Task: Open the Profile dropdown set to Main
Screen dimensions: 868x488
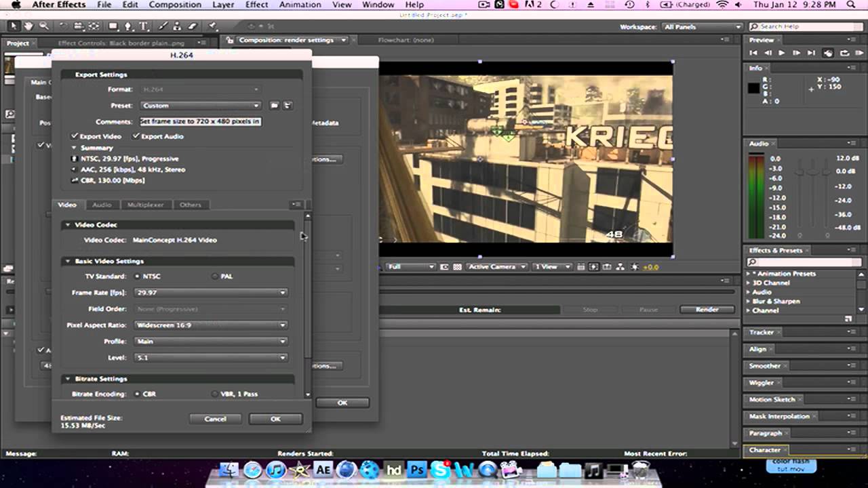Action: [212, 342]
